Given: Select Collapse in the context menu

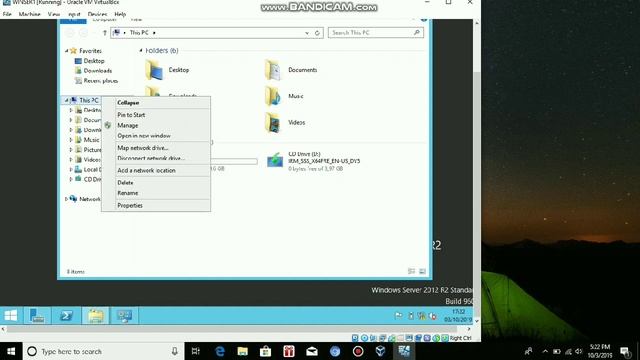Looking at the screenshot, I should [x=128, y=103].
